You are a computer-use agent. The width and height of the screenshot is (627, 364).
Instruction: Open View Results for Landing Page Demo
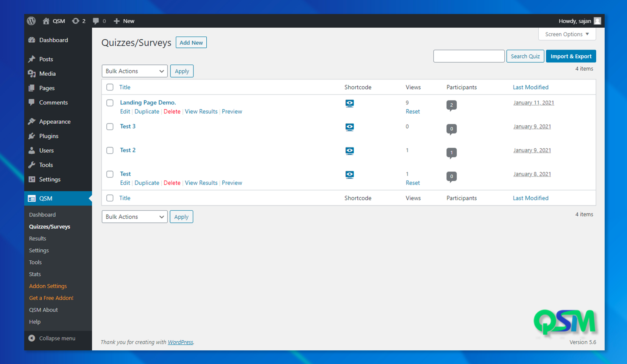pos(201,112)
